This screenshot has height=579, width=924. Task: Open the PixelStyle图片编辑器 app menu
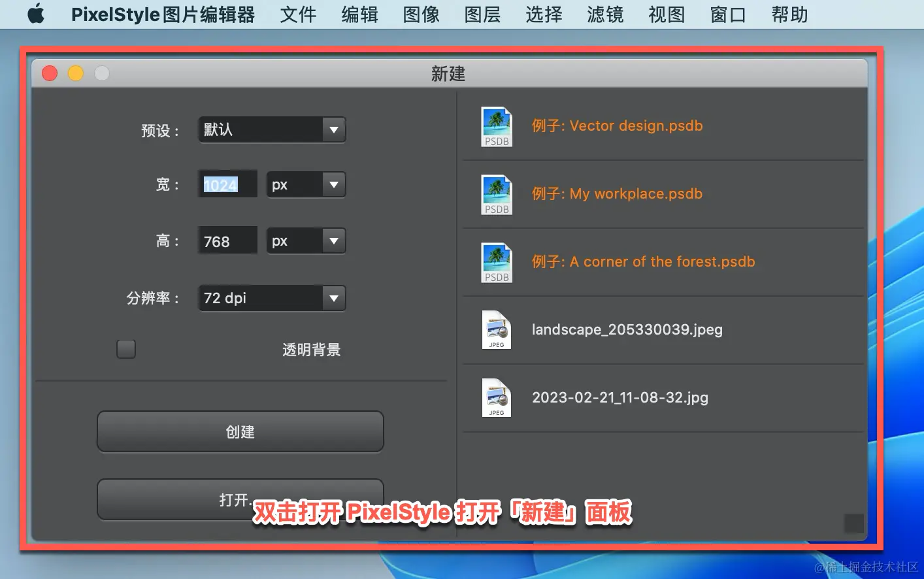(x=163, y=14)
